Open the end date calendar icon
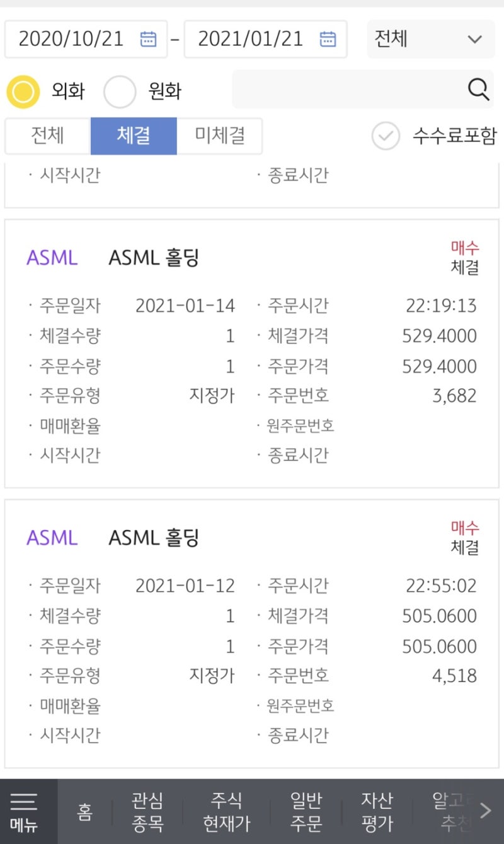The width and height of the screenshot is (504, 844). coord(328,39)
